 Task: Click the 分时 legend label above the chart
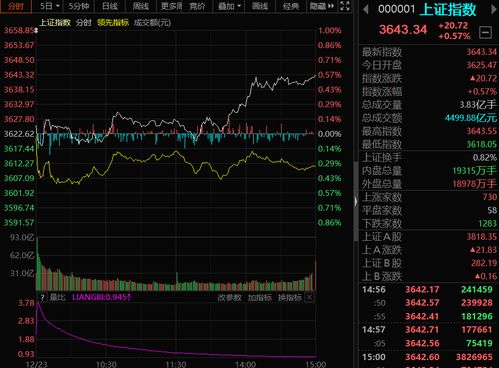[83, 23]
